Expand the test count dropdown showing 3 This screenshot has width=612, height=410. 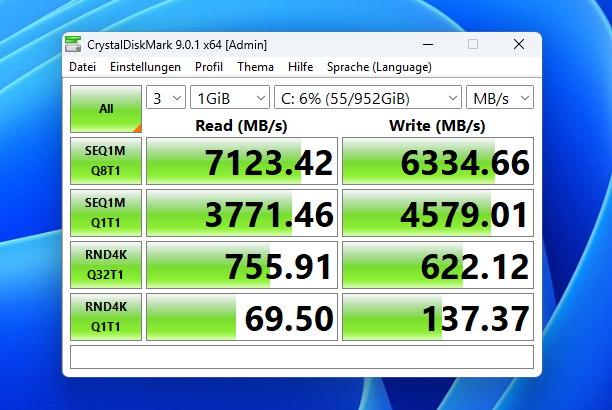(x=166, y=97)
